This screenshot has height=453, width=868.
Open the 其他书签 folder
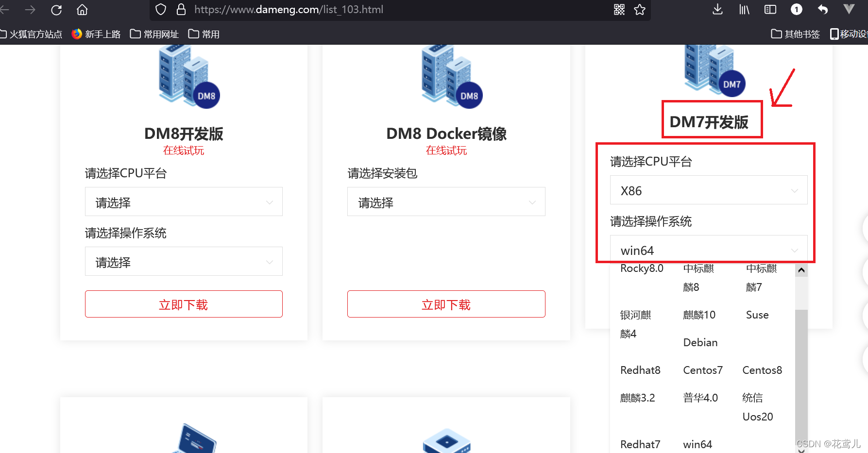[796, 34]
